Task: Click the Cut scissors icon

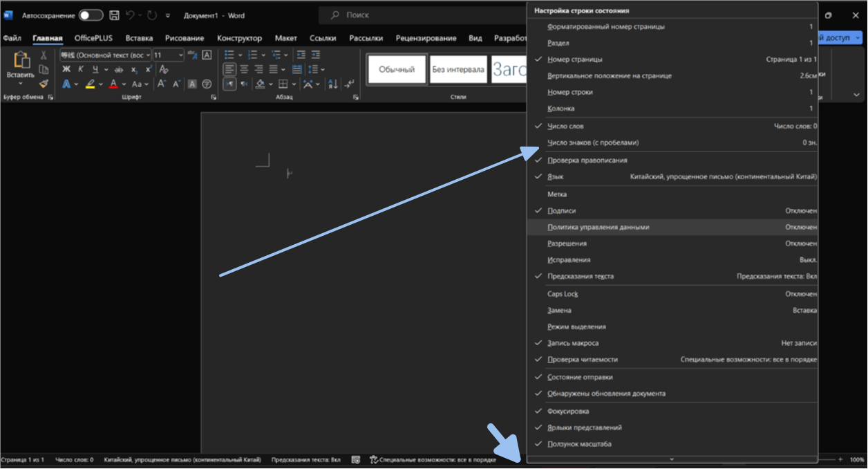Action: [44, 55]
